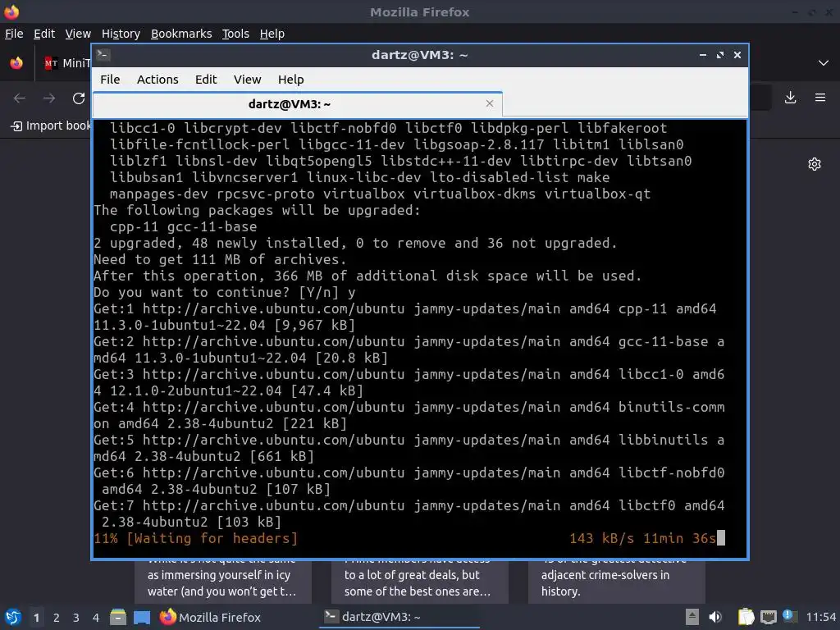Image resolution: width=840 pixels, height=630 pixels.
Task: Open Firefox Help menu
Action: pyautogui.click(x=272, y=34)
